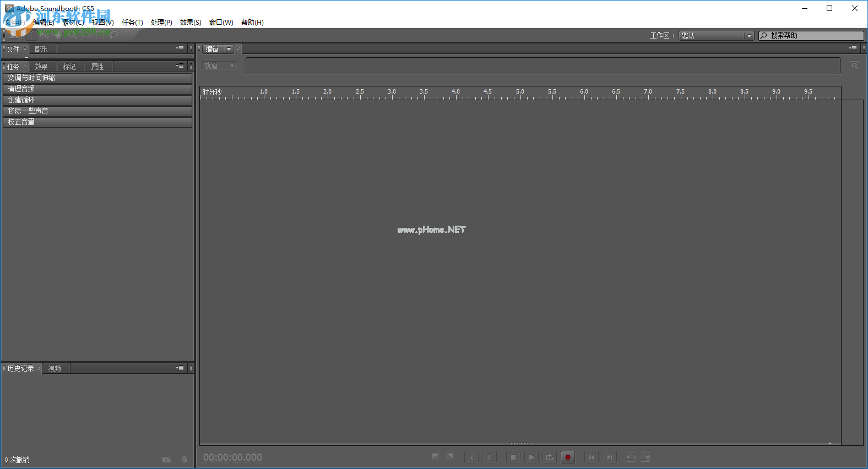Open the 效果(S) menu
The height and width of the screenshot is (469, 868).
191,23
